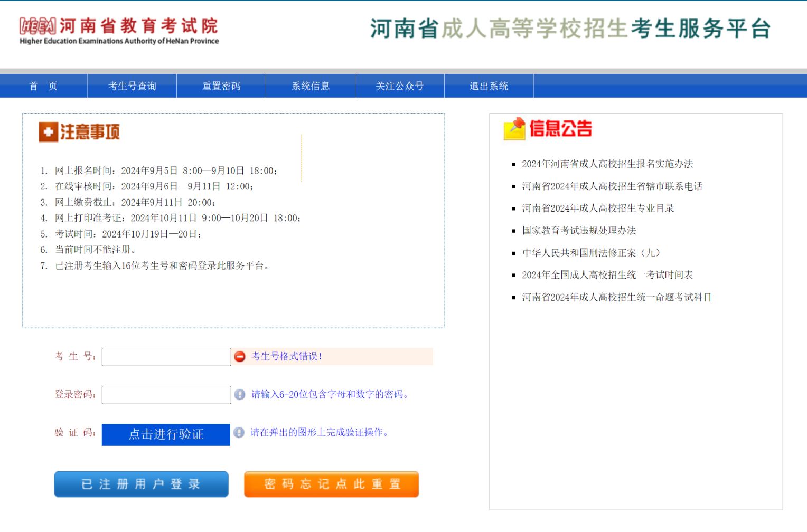The height and width of the screenshot is (532, 807).
Task: Select 重置密码 in the navigation bar
Action: pos(221,86)
